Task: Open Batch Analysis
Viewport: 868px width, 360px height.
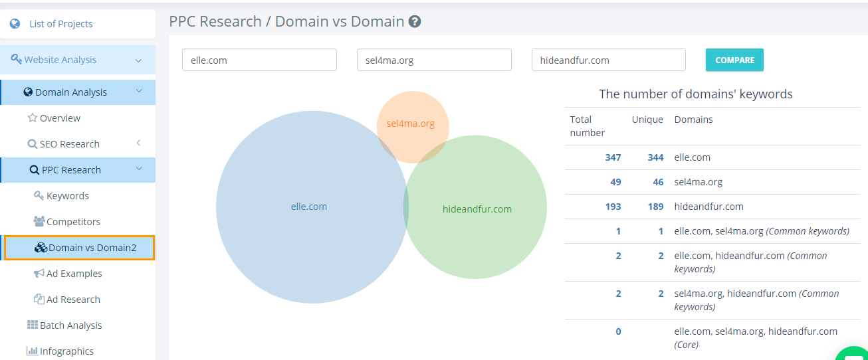Action: pyautogui.click(x=71, y=325)
